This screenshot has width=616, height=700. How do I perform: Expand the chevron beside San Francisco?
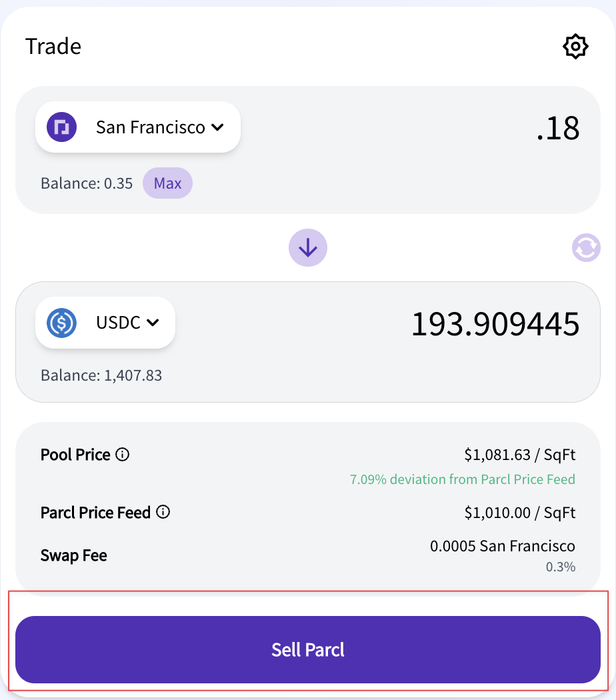217,127
